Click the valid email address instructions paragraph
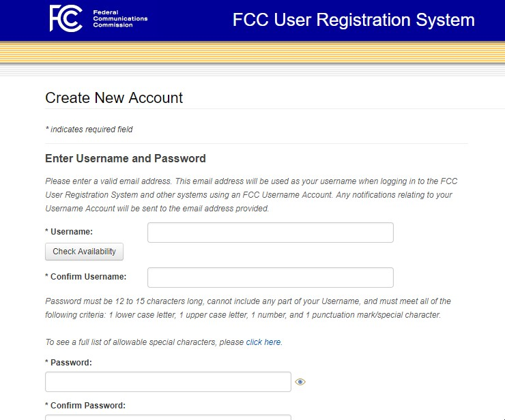The width and height of the screenshot is (505, 420). (x=249, y=195)
